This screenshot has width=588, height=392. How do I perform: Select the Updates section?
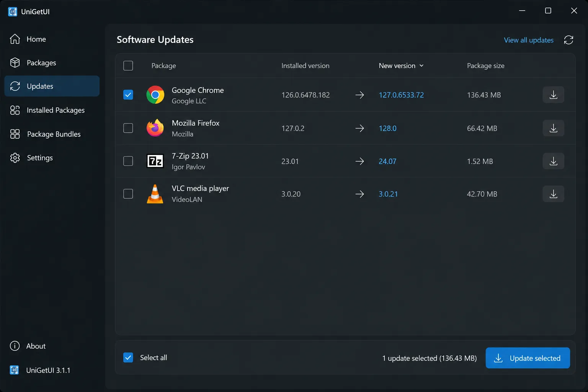click(52, 86)
